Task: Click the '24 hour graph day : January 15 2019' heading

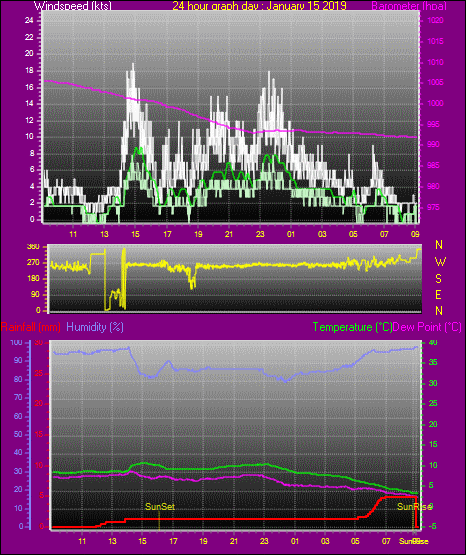Action: 259,5
